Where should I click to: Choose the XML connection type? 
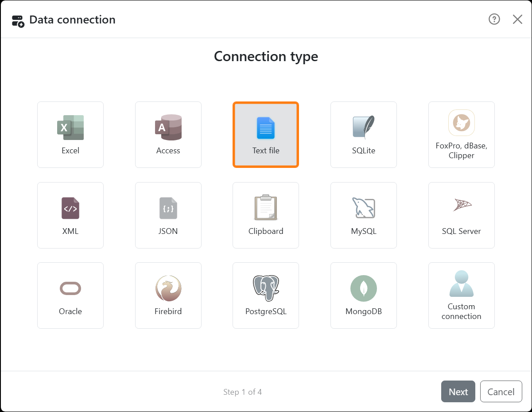coord(70,215)
